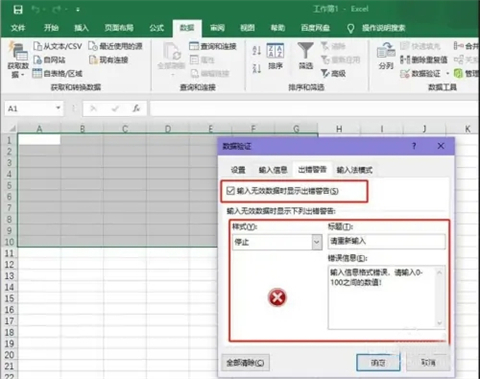Switch to the 开始 Home tab

[51, 28]
